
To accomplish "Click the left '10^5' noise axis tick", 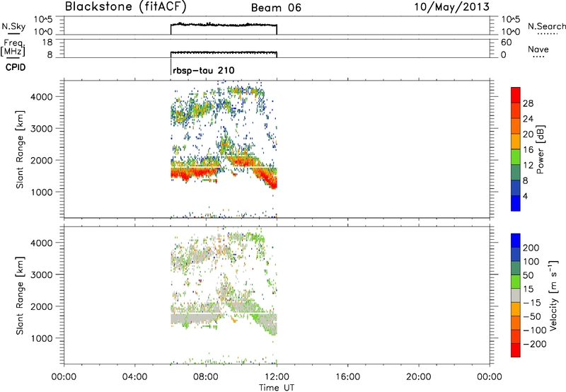I will click(x=43, y=20).
